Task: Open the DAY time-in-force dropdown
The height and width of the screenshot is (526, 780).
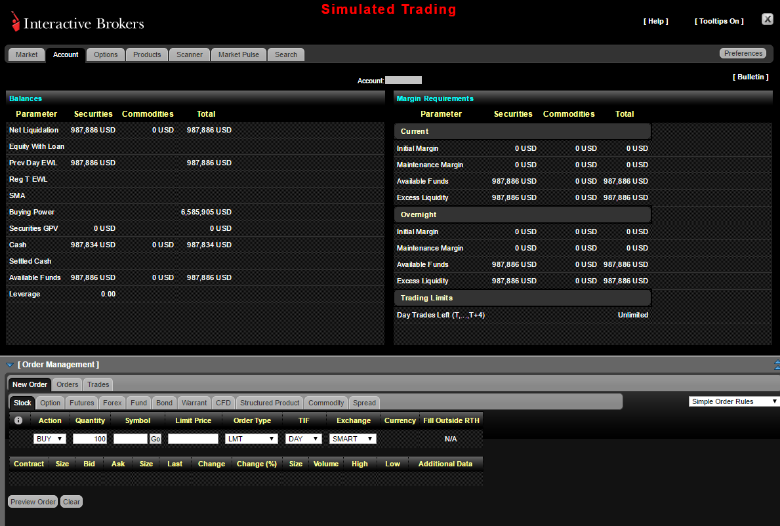Action: tap(303, 439)
